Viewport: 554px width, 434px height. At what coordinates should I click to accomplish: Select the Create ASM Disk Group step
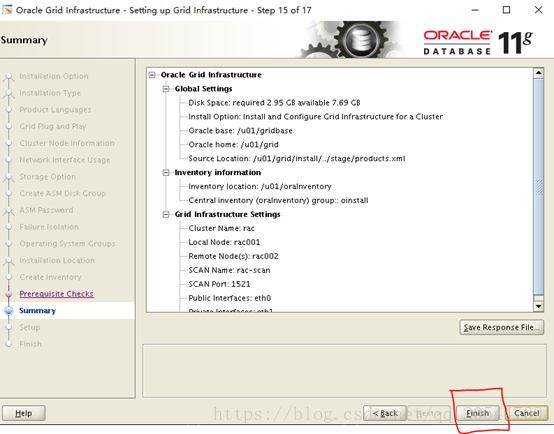(63, 193)
